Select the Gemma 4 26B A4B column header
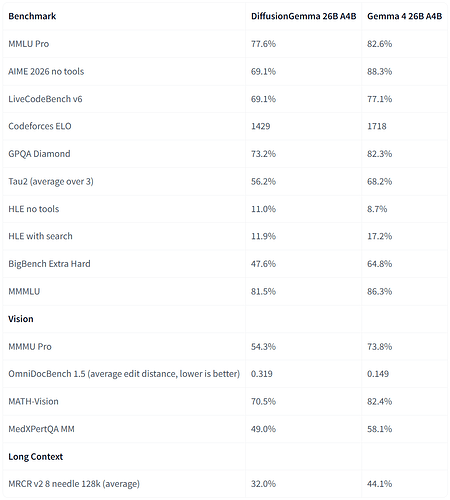450x500 pixels. (404, 16)
